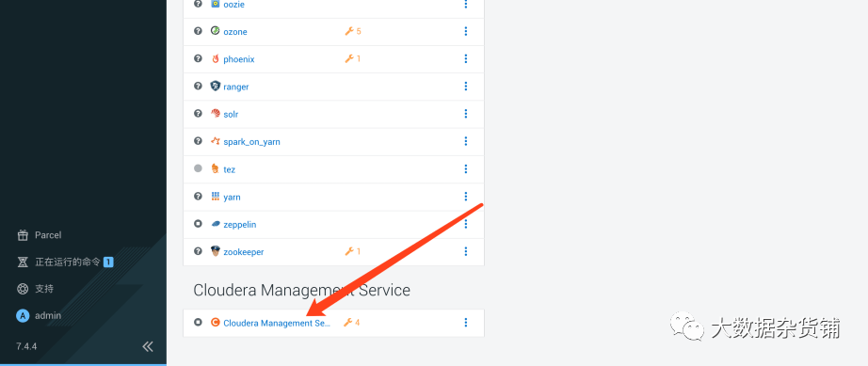Open actions menu for oozie
The image size is (868, 366).
(x=466, y=4)
